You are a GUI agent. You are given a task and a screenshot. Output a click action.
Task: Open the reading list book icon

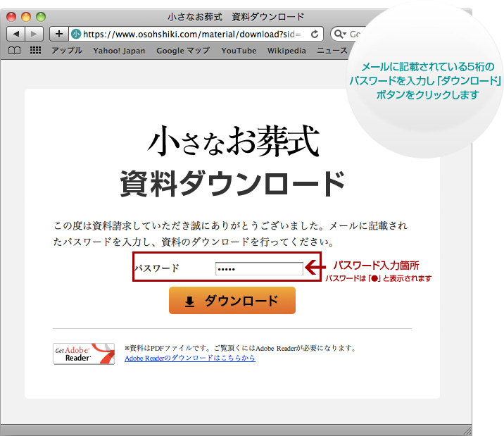[14, 51]
